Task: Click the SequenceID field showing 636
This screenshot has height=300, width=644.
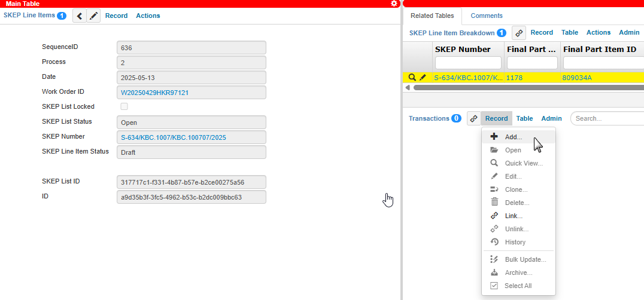Action: point(192,48)
